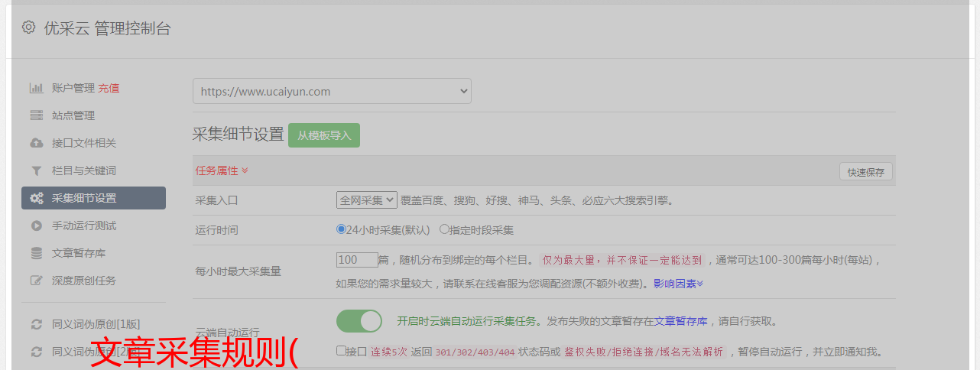Check the 接口 checkbox
This screenshot has height=370, width=980.
click(x=341, y=351)
